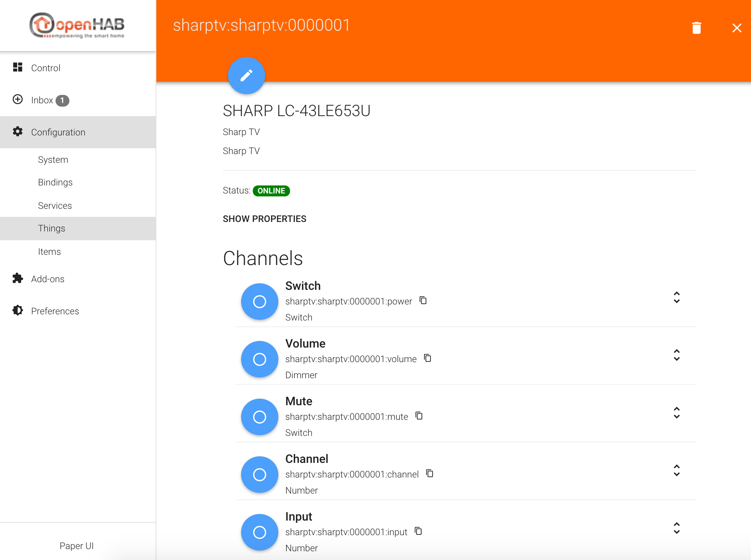Toggle link circle for Volume channel
The image size is (751, 560).
click(x=259, y=359)
